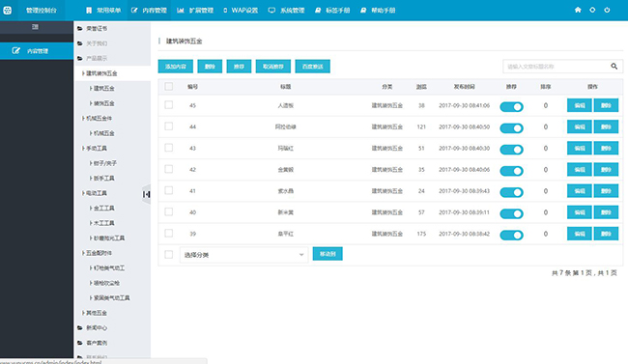628x364 pixels.
Task: Tick the checkbox for row 40
Action: pos(169,211)
